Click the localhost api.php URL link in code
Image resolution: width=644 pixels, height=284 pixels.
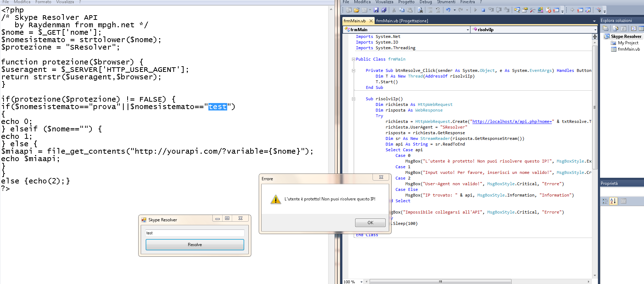coord(512,121)
